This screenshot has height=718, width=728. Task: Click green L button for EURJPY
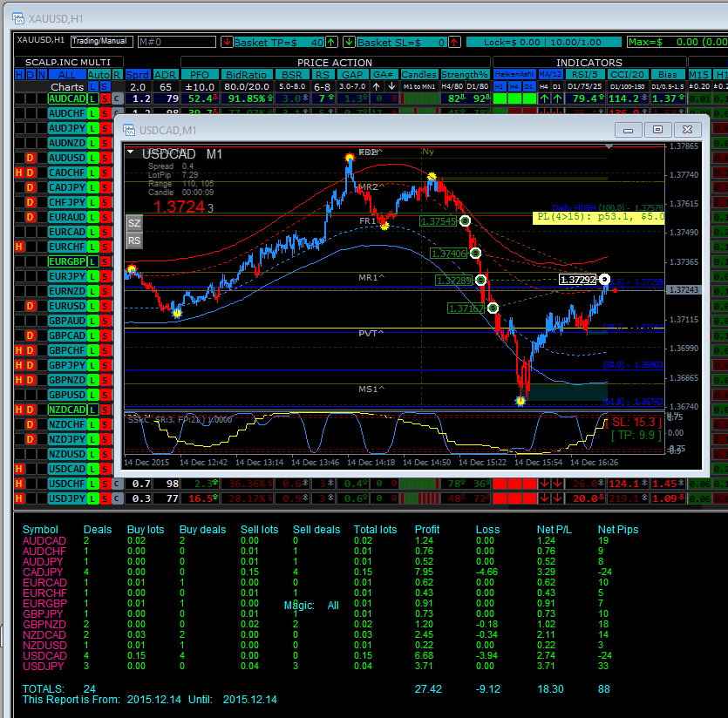pyautogui.click(x=92, y=276)
